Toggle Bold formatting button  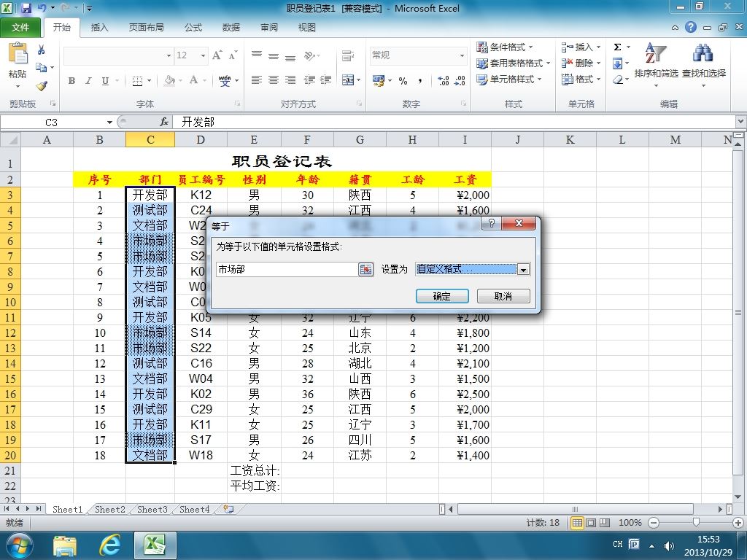71,81
